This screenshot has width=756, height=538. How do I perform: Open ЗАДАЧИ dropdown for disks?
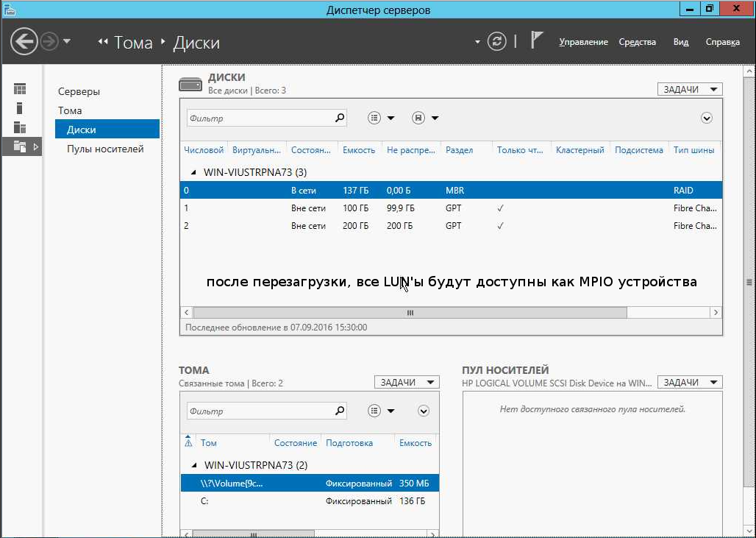pyautogui.click(x=690, y=89)
